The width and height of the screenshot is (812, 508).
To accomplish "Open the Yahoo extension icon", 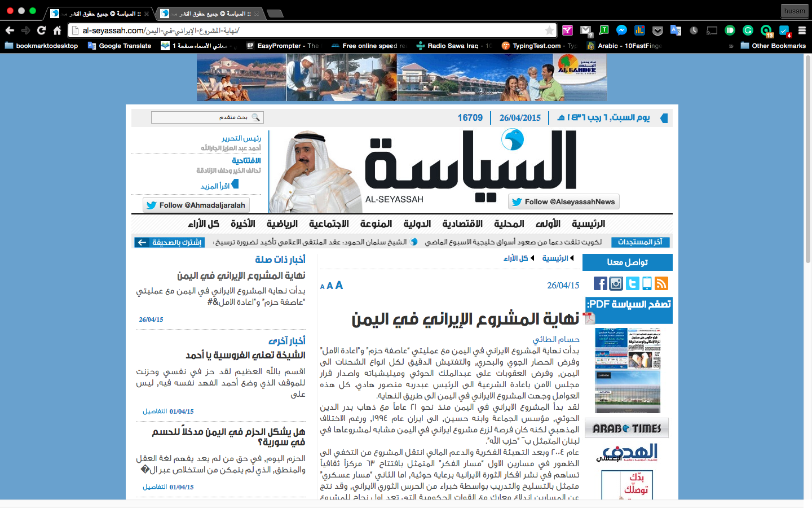I will click(567, 30).
